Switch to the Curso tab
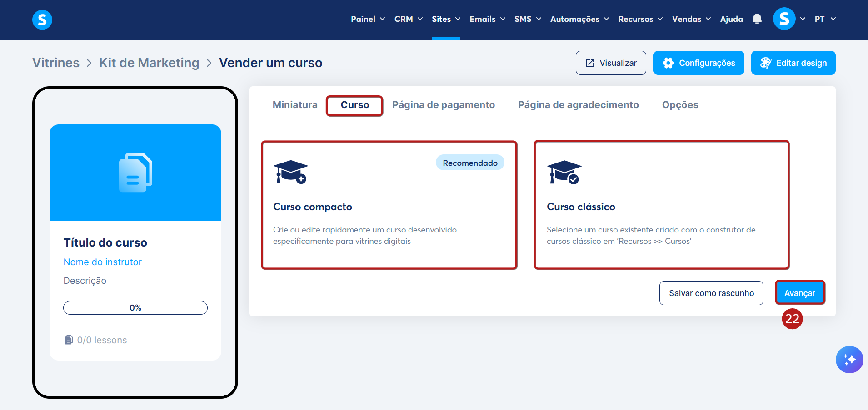The image size is (868, 410). tap(355, 105)
